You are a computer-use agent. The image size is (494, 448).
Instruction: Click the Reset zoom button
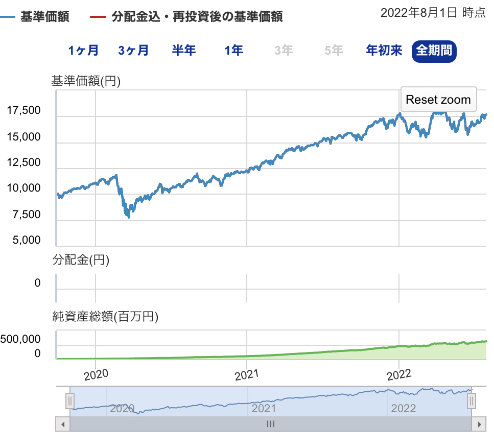click(x=438, y=100)
